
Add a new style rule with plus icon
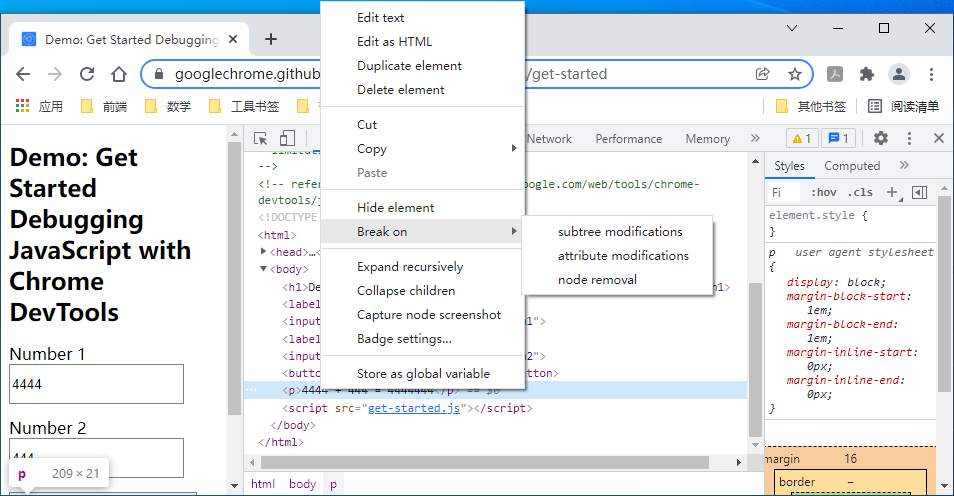point(892,192)
